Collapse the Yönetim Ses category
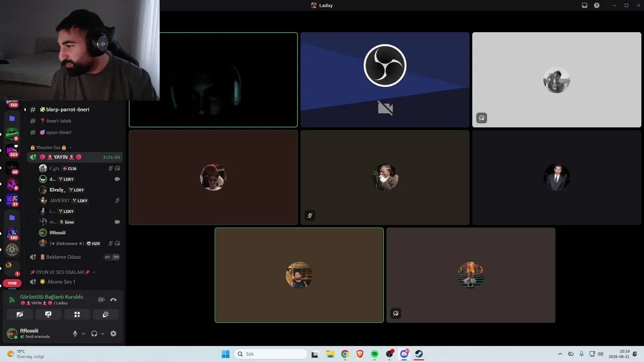This screenshot has height=362, width=644. [51, 147]
